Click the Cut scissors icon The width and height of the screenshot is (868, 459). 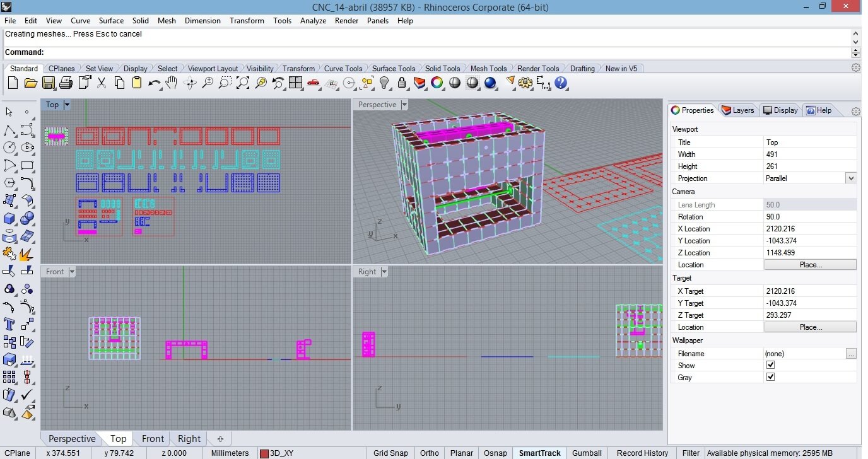coord(102,83)
